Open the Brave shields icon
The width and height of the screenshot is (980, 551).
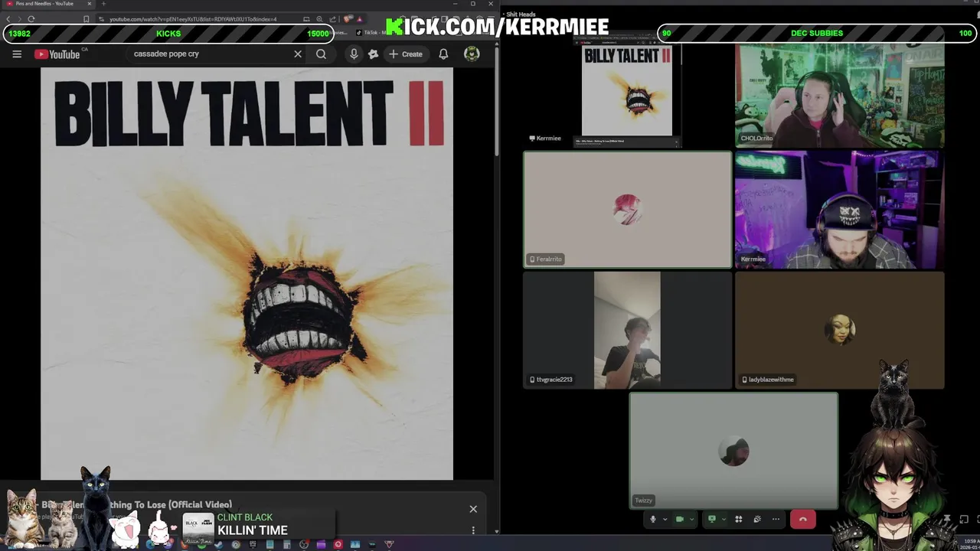pyautogui.click(x=348, y=19)
